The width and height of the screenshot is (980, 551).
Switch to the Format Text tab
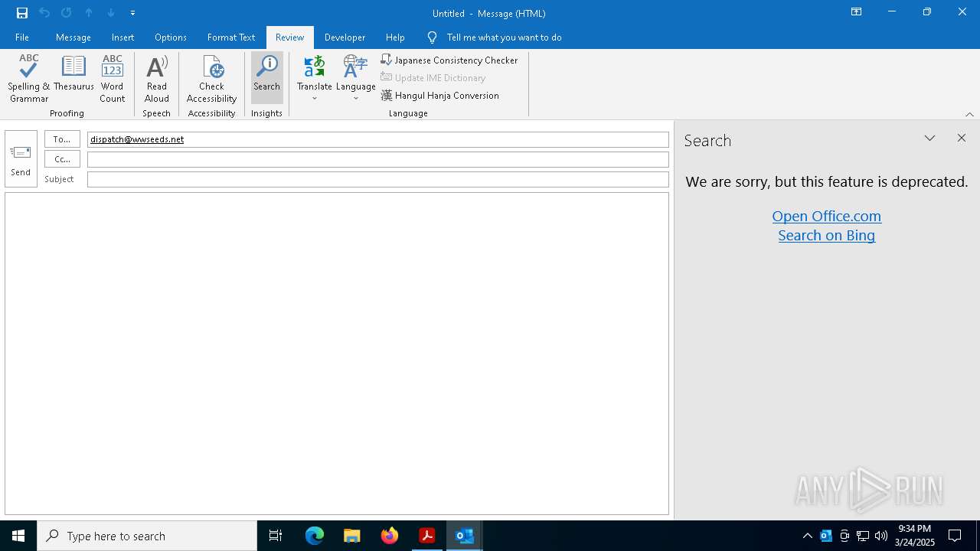tap(230, 37)
